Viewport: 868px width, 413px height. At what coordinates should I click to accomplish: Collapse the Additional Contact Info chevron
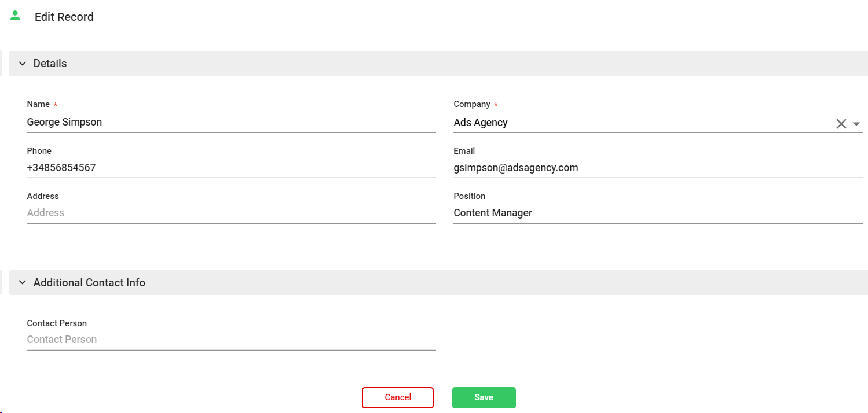23,282
